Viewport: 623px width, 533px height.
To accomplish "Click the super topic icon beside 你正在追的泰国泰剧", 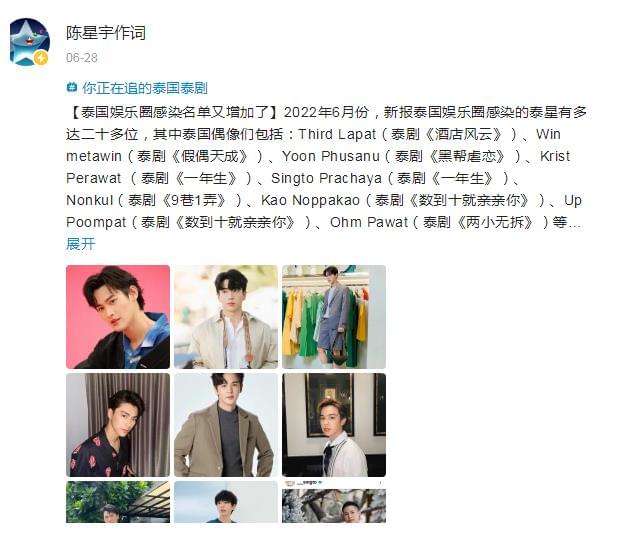I will tap(72, 87).
